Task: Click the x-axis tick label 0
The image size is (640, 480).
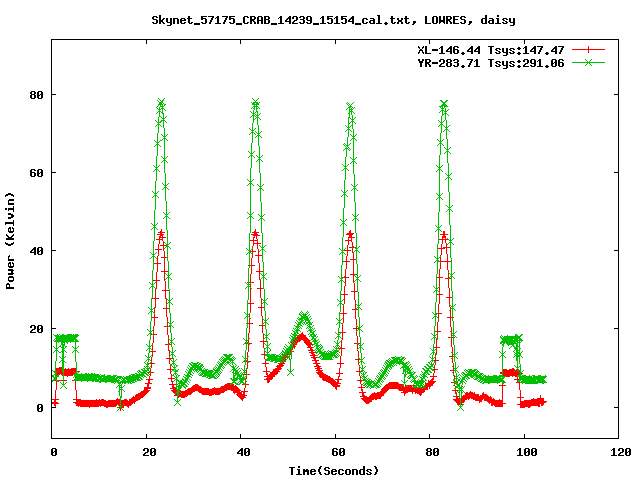Action: [54, 452]
